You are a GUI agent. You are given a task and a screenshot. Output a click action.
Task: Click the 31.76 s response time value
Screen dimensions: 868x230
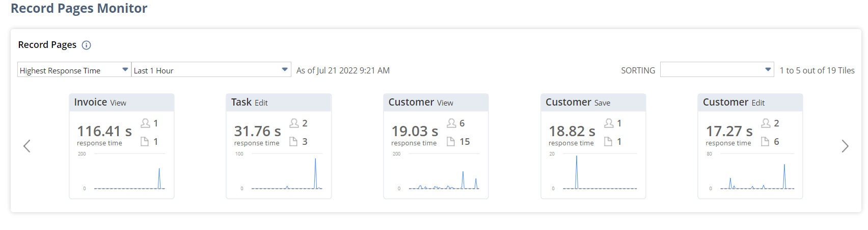pyautogui.click(x=257, y=132)
